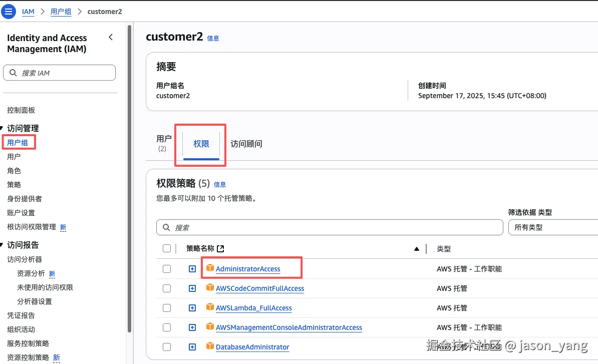The width and height of the screenshot is (598, 364).
Task: Expand the AWSLambda_FullAccess policy row
Action: 192,307
